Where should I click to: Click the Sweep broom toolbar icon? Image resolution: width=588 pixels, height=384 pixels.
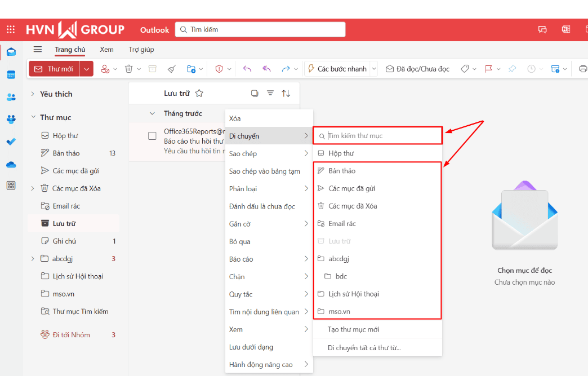(172, 69)
